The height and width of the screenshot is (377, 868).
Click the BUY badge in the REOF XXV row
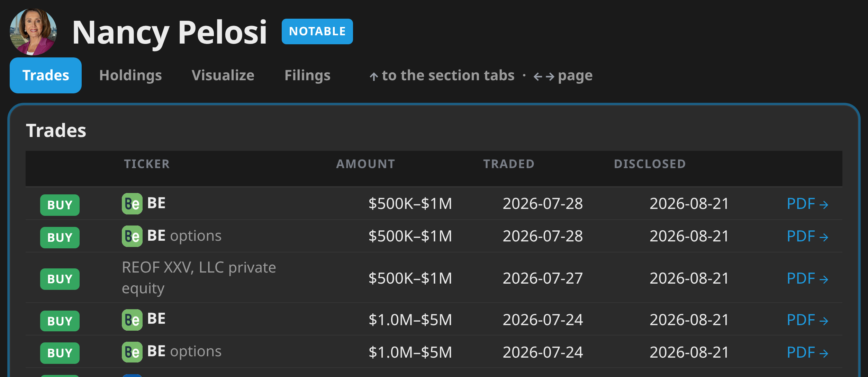60,279
